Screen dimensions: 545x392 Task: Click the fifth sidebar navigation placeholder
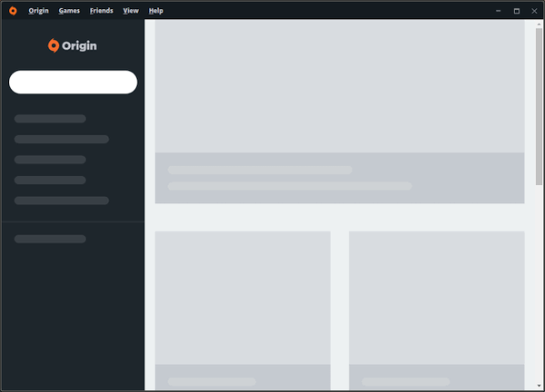click(x=62, y=201)
